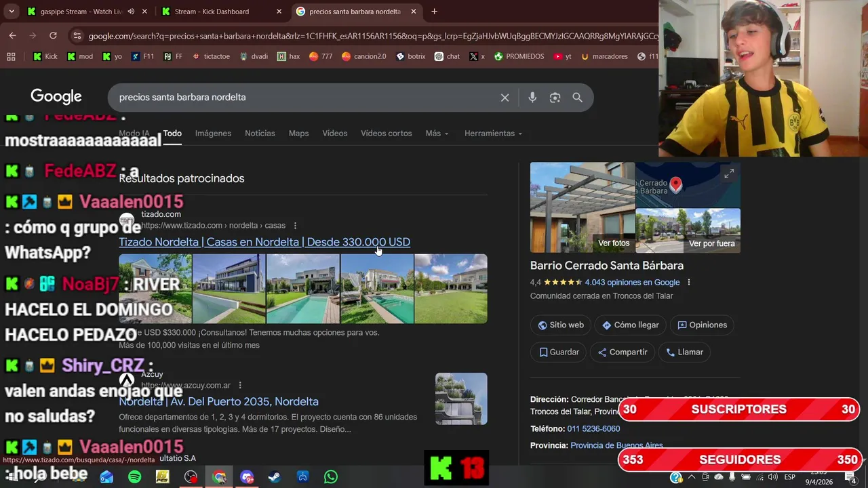Select the Maps search filter
The image size is (868, 488).
(298, 134)
